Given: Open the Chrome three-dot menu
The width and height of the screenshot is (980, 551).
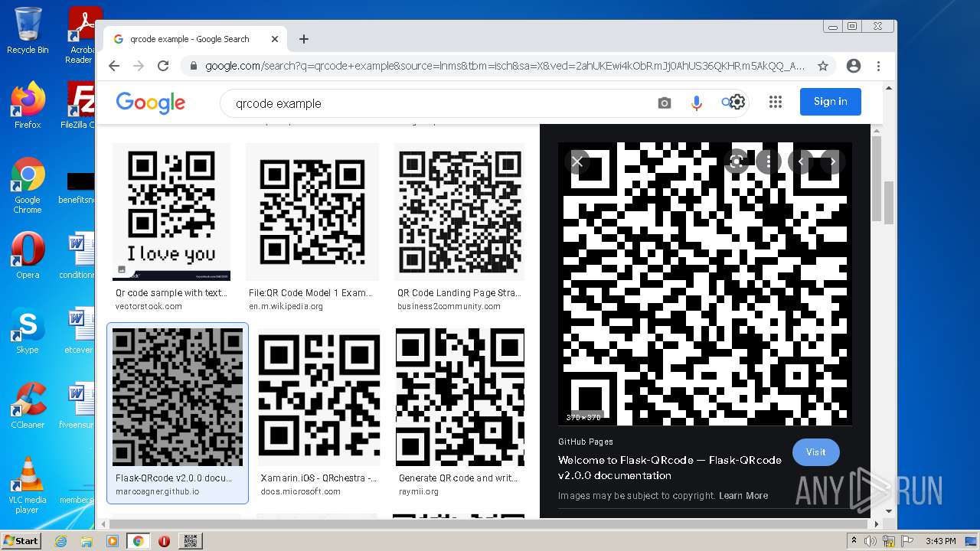Looking at the screenshot, I should (879, 66).
